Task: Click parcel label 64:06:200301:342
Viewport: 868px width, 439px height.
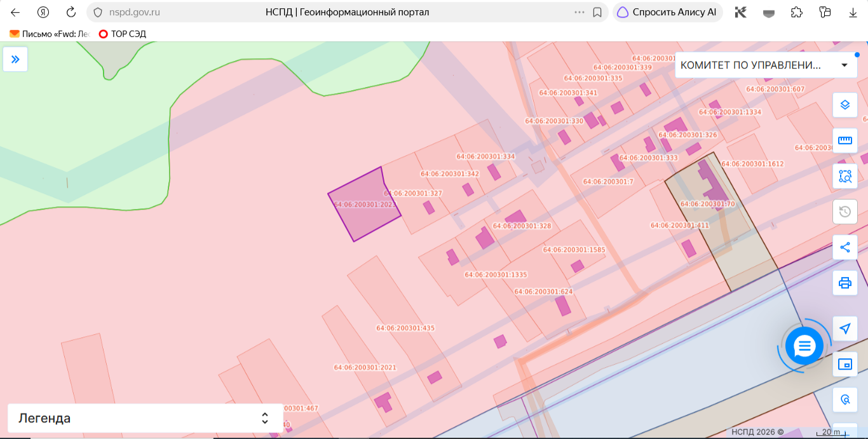Action: click(x=450, y=173)
